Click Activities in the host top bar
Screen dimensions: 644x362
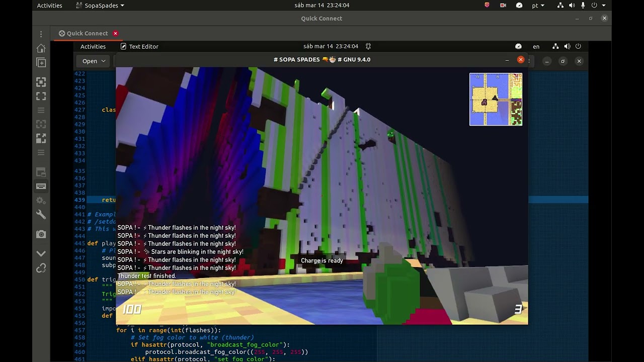click(x=49, y=6)
